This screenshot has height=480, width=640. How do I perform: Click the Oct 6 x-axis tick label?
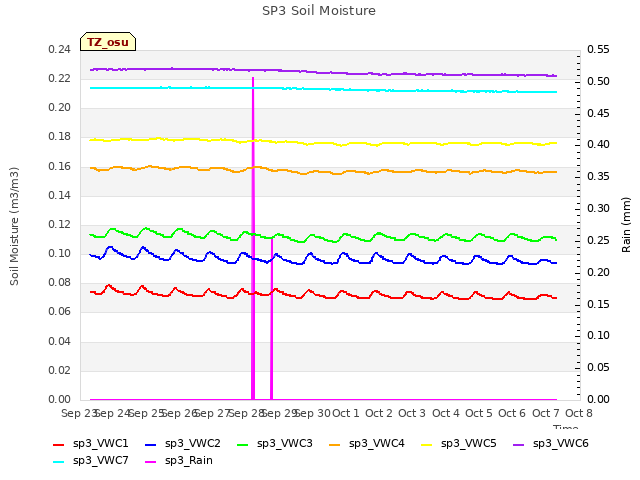(x=512, y=413)
